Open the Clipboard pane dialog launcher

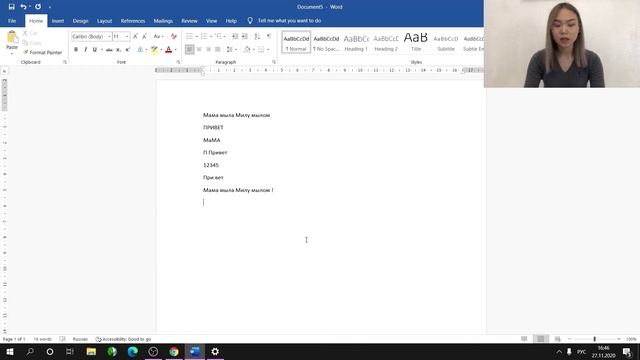click(x=65, y=62)
